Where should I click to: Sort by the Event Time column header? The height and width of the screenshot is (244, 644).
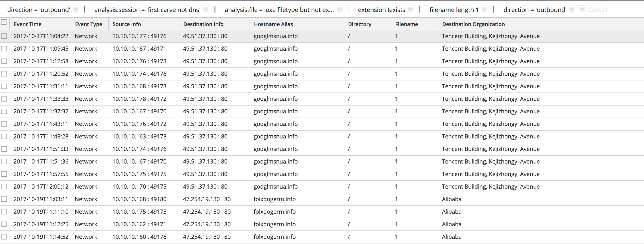coord(28,24)
